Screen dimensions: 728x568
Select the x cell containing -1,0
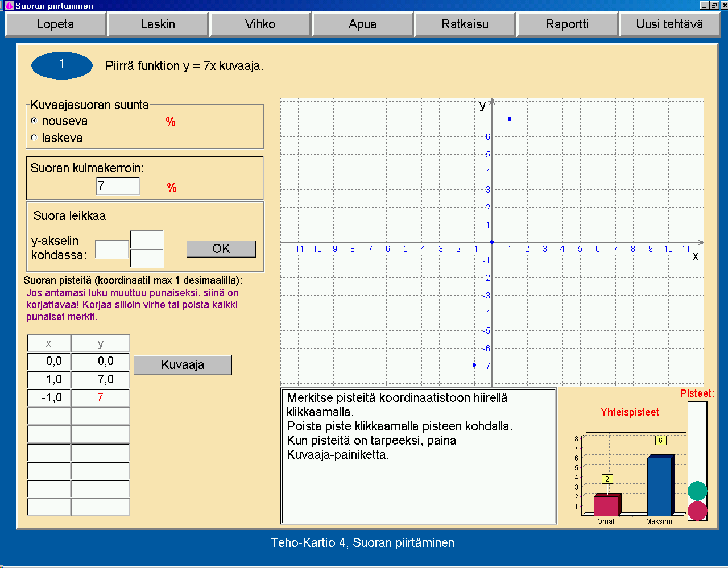(x=49, y=398)
